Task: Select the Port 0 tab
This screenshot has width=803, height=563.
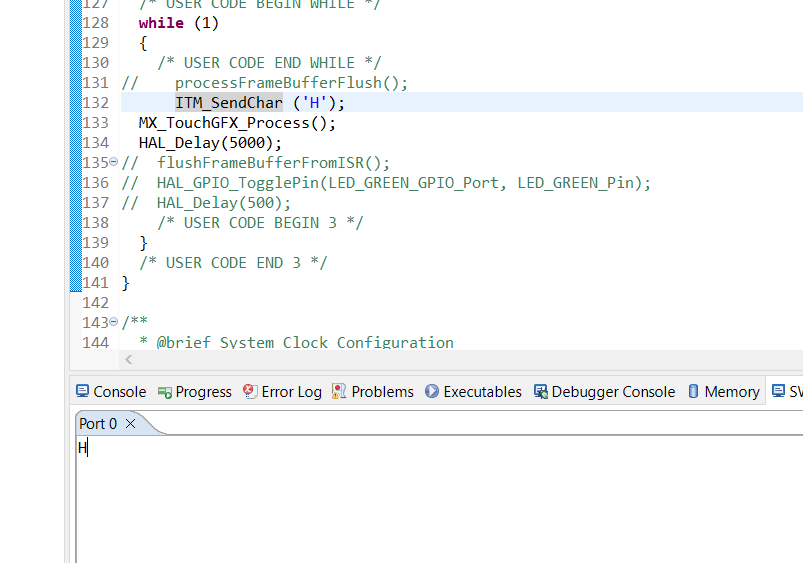Action: (x=98, y=424)
